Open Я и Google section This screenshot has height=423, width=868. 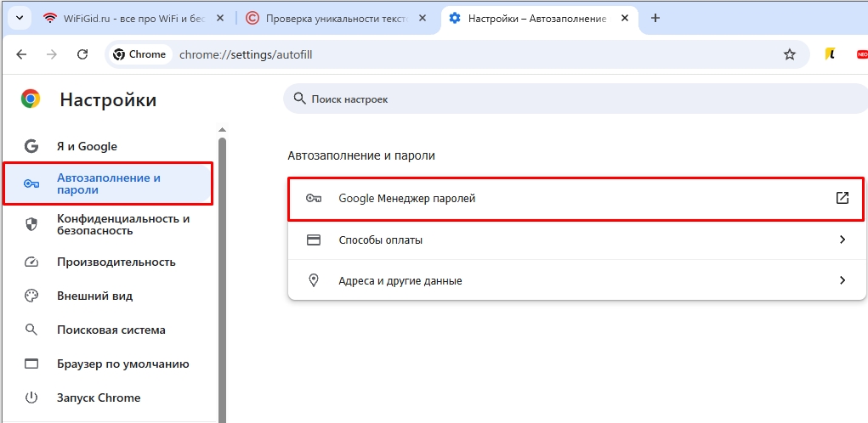point(108,147)
